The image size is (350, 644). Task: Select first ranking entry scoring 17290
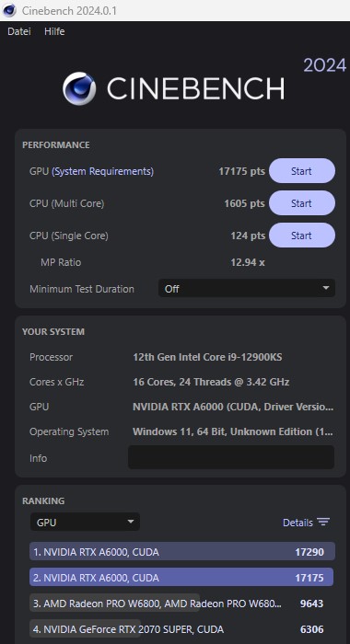(182, 552)
